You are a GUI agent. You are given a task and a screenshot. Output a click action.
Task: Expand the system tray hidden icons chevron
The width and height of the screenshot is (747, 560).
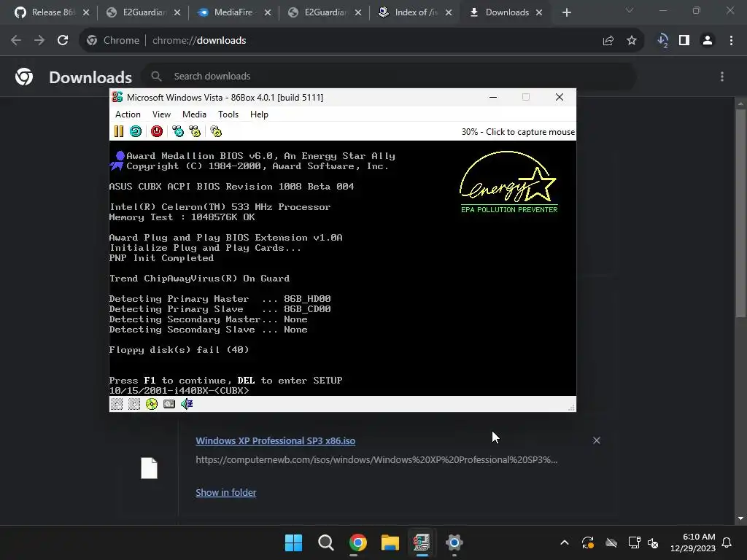(565, 542)
